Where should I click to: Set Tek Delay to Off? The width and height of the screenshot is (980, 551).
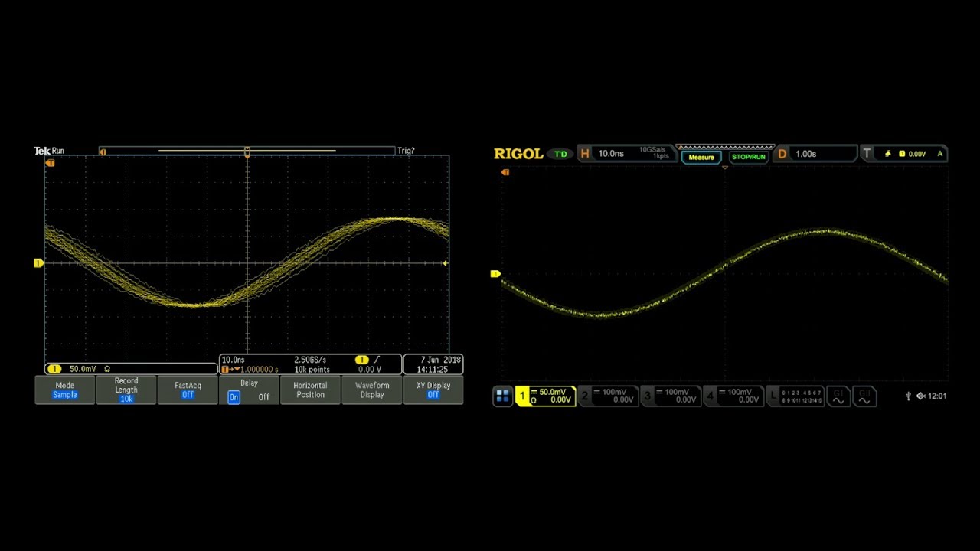pyautogui.click(x=264, y=397)
